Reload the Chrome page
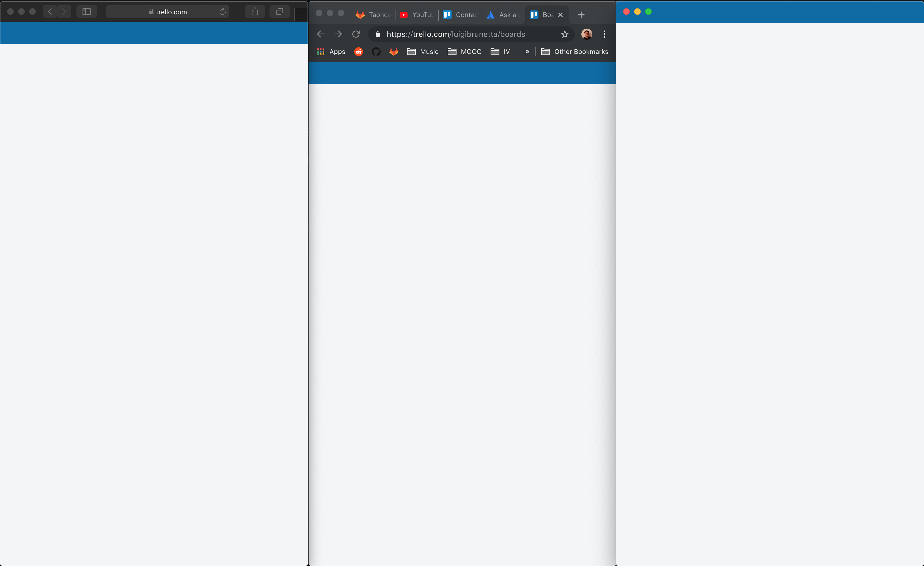924x566 pixels. pyautogui.click(x=356, y=34)
